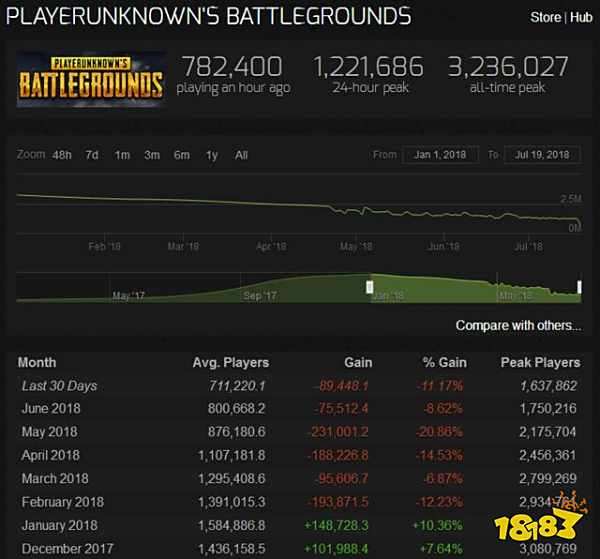
Task: Select the January 2018 row label
Action: [x=60, y=525]
